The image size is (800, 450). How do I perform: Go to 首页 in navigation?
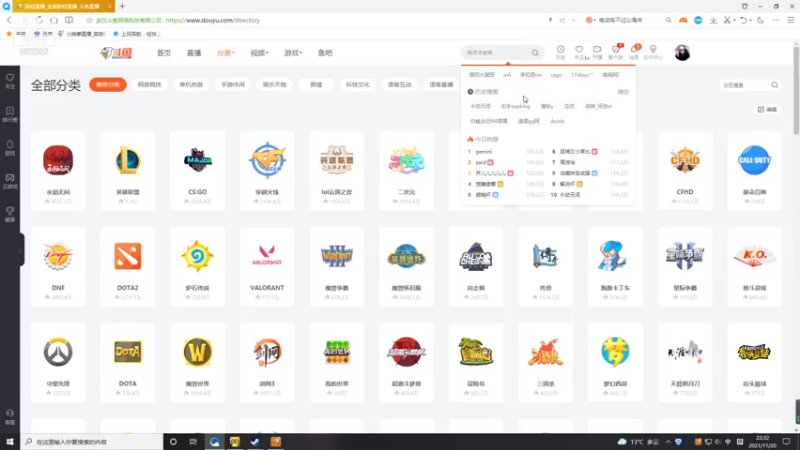[x=164, y=53]
